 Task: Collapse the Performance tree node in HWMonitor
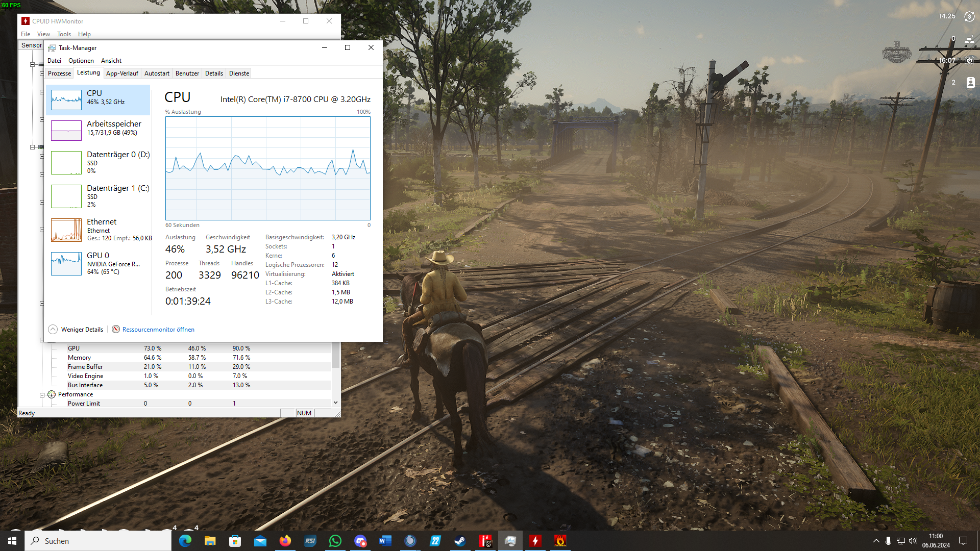[x=42, y=394]
